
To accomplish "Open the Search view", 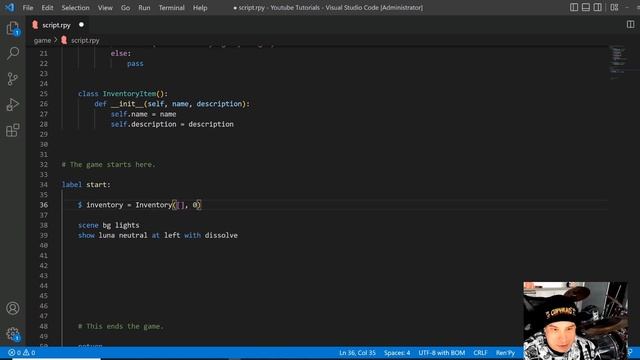I will pyautogui.click(x=13, y=53).
